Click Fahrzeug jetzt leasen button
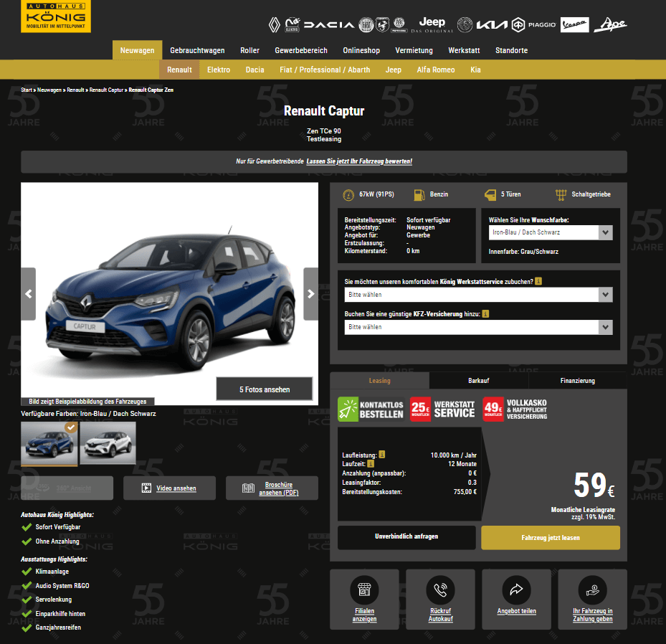The height and width of the screenshot is (644, 666). click(x=551, y=538)
